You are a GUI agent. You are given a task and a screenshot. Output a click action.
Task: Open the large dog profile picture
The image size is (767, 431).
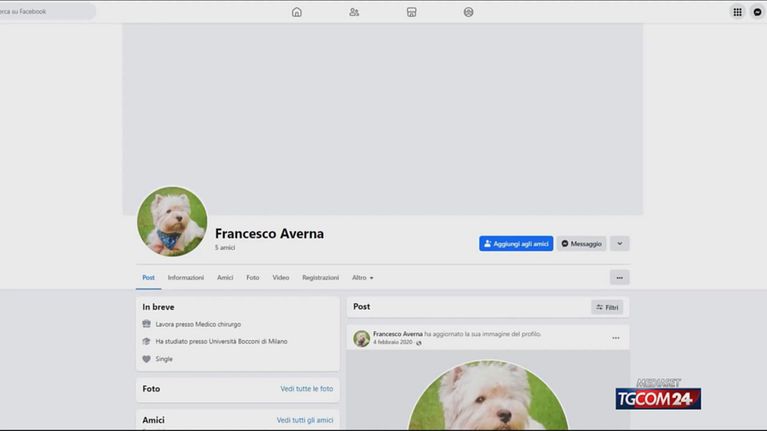(x=172, y=222)
